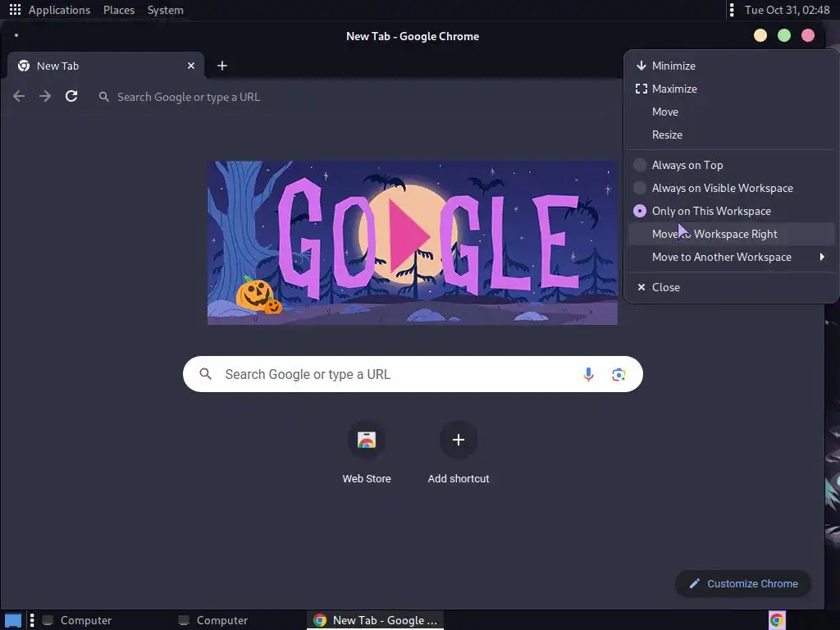Open the Applications grid icon in top panel

pos(15,10)
